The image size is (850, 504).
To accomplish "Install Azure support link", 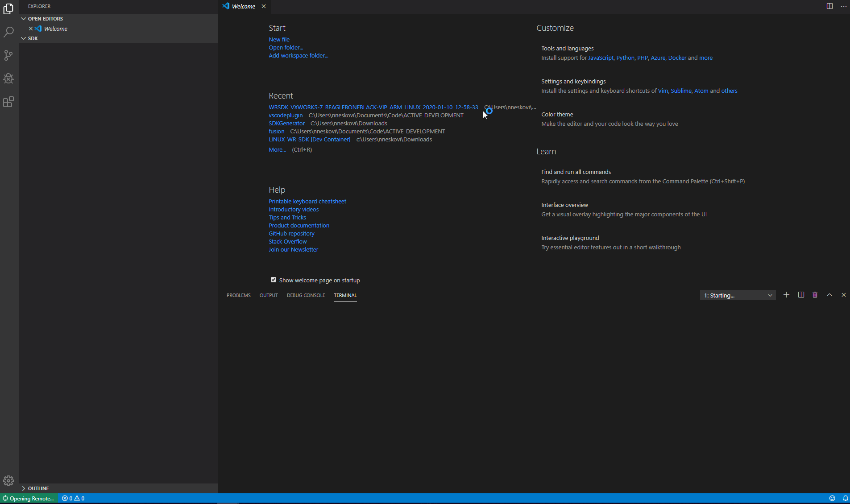I will pyautogui.click(x=658, y=58).
